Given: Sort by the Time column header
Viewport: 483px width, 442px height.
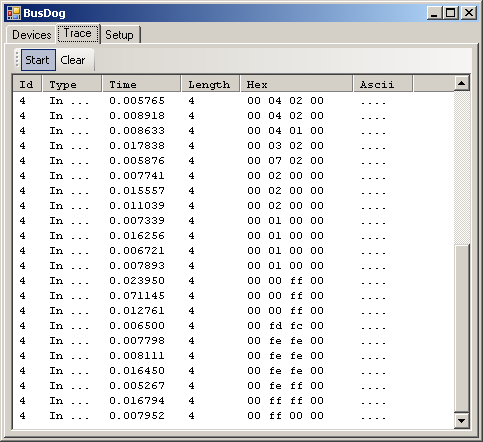Looking at the screenshot, I should 142,84.
